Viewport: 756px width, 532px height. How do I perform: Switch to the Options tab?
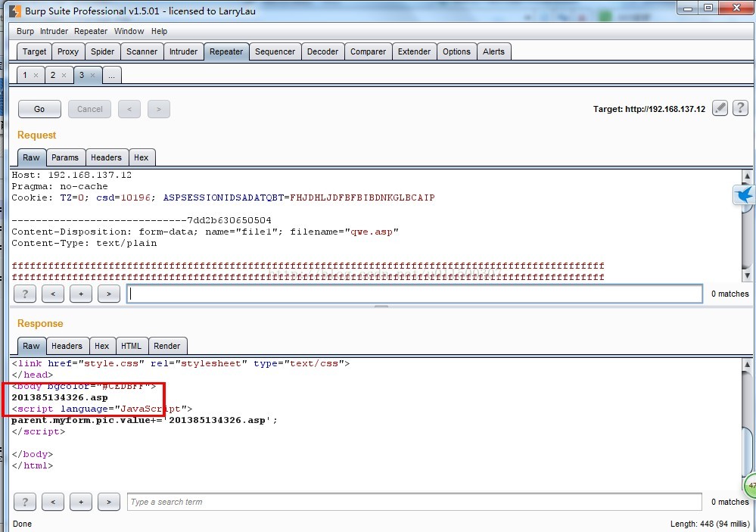coord(456,51)
